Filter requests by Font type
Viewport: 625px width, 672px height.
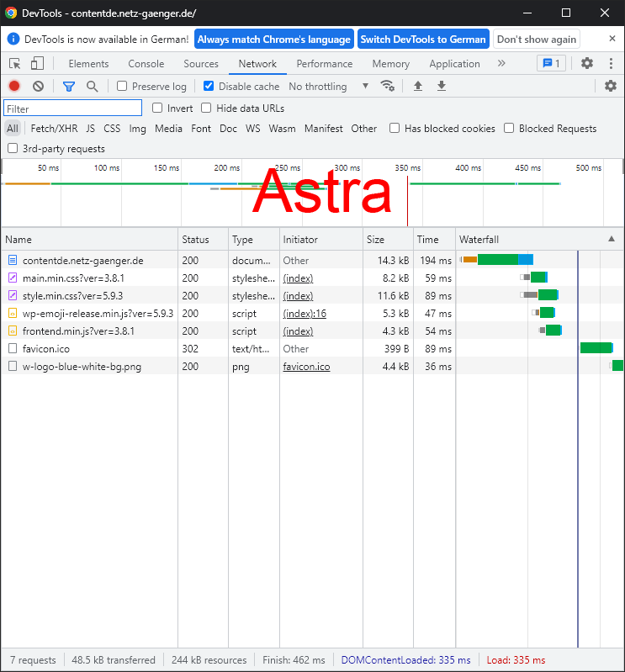(x=201, y=129)
